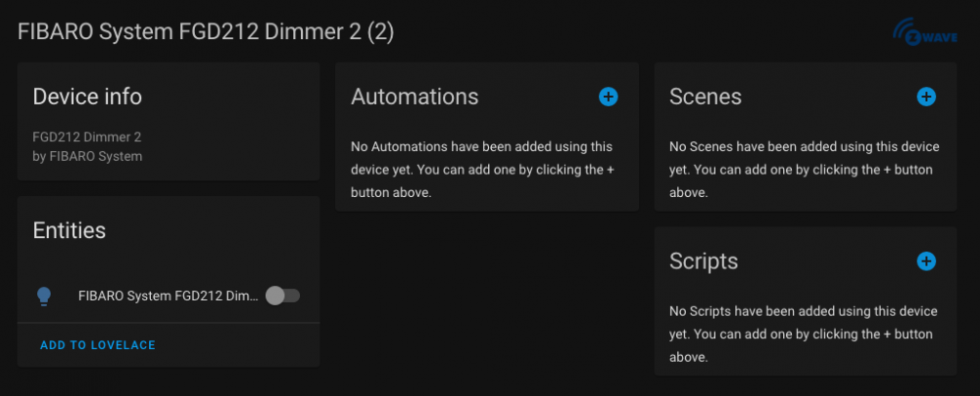Click the FGD212 Dimmer 2 model text
Image resolution: width=980 pixels, height=396 pixels.
86,137
